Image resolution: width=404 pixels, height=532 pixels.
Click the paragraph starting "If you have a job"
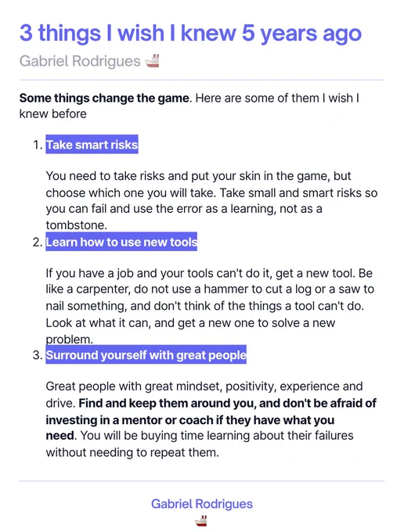(210, 306)
